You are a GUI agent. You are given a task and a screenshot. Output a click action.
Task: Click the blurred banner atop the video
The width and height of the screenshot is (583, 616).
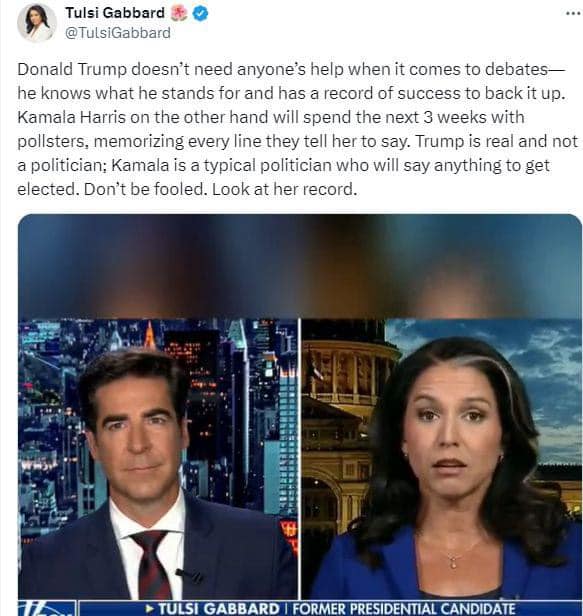(x=300, y=266)
